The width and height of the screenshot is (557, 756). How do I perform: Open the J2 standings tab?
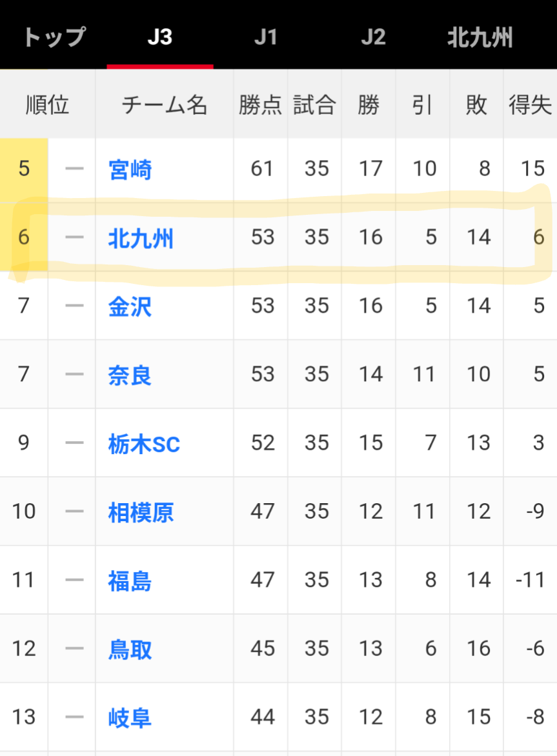point(373,37)
